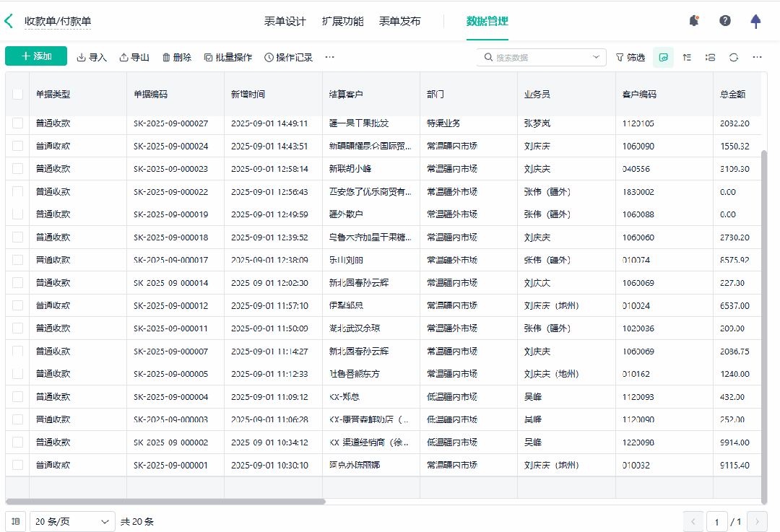Click the purple upgrade arrow icon

(755, 21)
